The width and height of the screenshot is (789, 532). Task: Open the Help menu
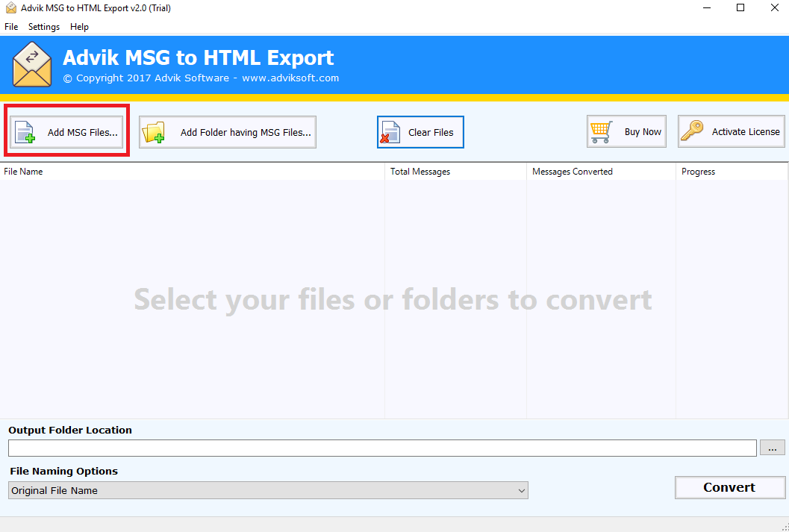[79, 27]
